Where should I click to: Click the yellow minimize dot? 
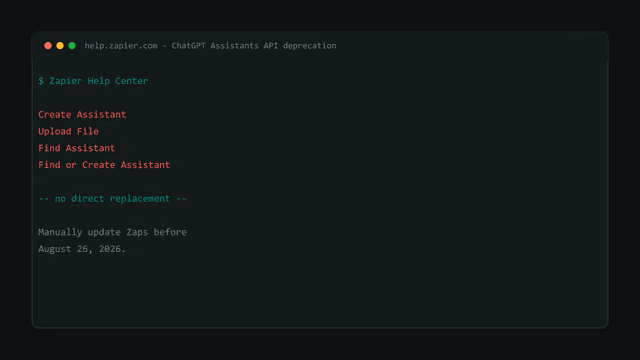[x=60, y=46]
